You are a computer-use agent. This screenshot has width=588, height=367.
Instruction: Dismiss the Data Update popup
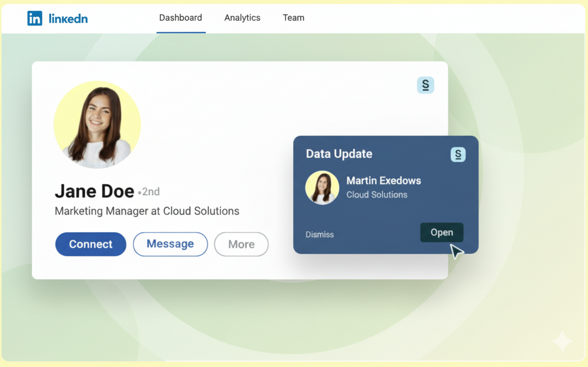pyautogui.click(x=319, y=234)
